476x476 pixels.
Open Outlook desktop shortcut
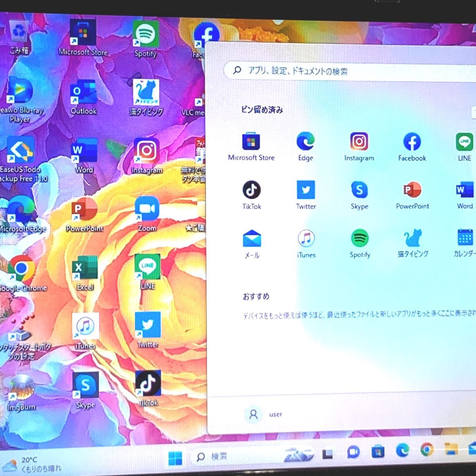coord(83,97)
